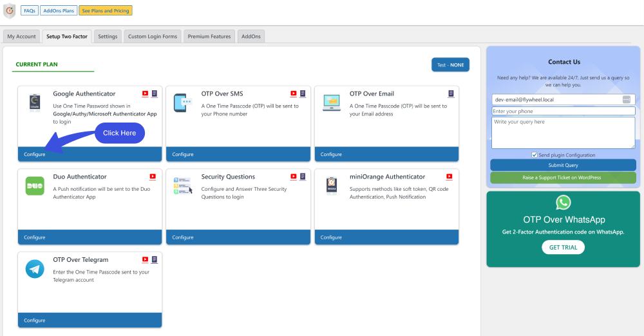Configure OTP Over Email method

click(x=386, y=154)
